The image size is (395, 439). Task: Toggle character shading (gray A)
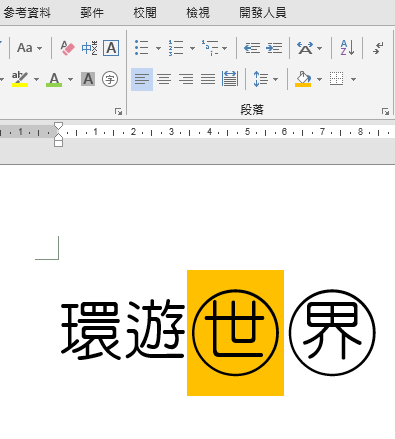point(88,79)
